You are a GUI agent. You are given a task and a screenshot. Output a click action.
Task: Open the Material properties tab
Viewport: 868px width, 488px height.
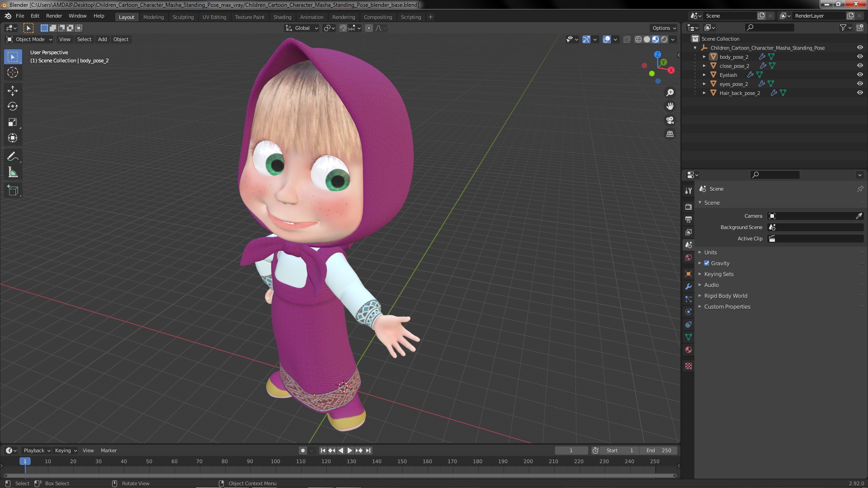pos(689,350)
